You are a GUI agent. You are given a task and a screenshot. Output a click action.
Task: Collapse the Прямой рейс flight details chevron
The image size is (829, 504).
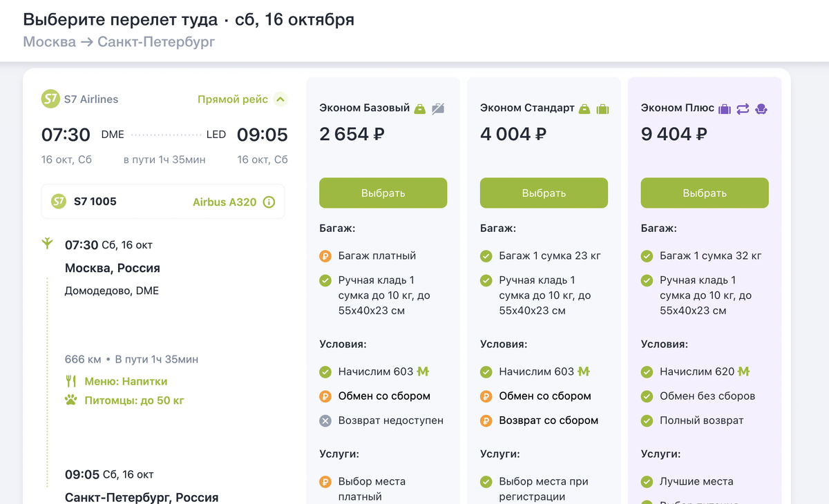[x=280, y=99]
